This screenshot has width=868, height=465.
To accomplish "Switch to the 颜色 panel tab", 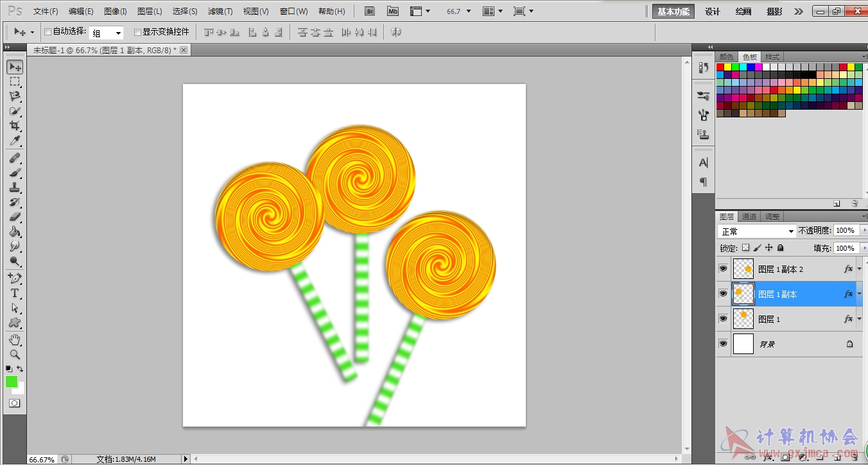I will click(726, 57).
